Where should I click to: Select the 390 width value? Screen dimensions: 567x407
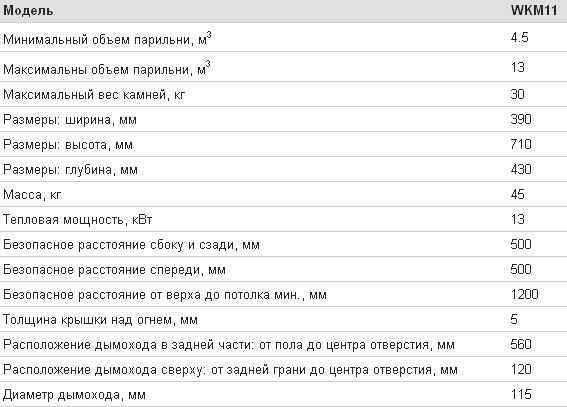[521, 119]
